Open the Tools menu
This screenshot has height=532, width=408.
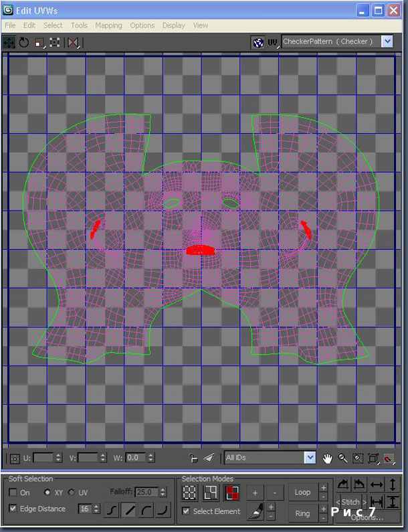(79, 25)
